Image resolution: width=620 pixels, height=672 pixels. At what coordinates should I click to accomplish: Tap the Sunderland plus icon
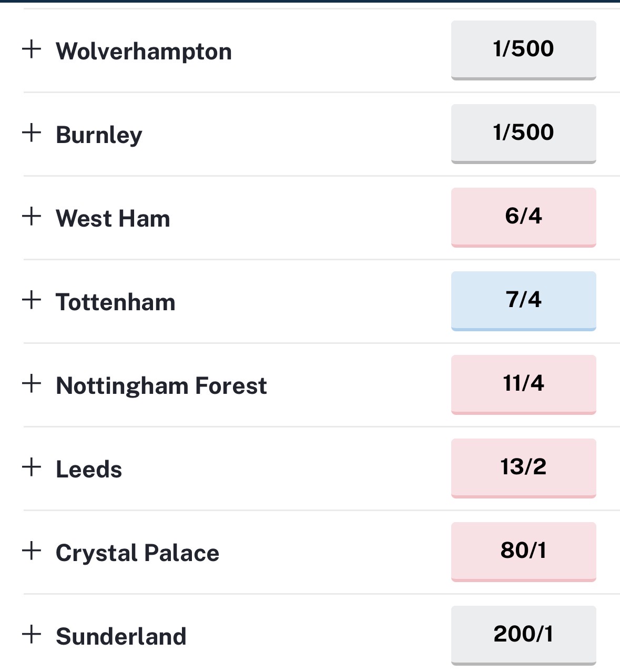[x=32, y=634]
